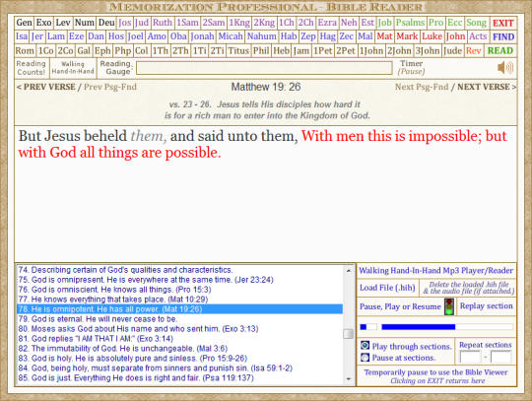
Task: Open the Gen book tab
Action: pos(25,23)
